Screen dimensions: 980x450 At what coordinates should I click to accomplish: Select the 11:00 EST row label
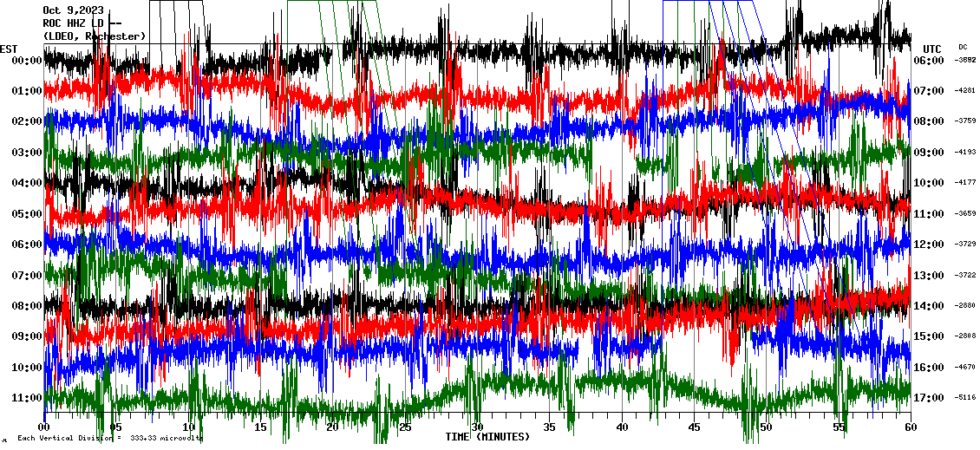(26, 398)
